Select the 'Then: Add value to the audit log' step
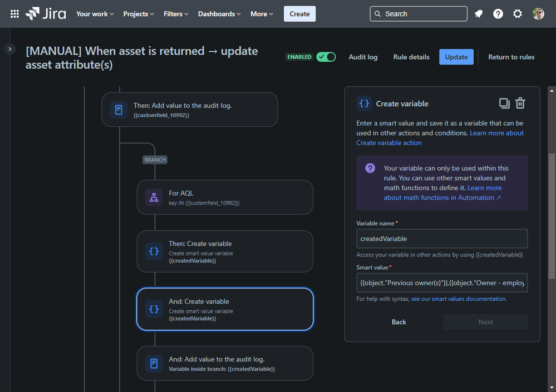This screenshot has width=556, height=392. (189, 110)
